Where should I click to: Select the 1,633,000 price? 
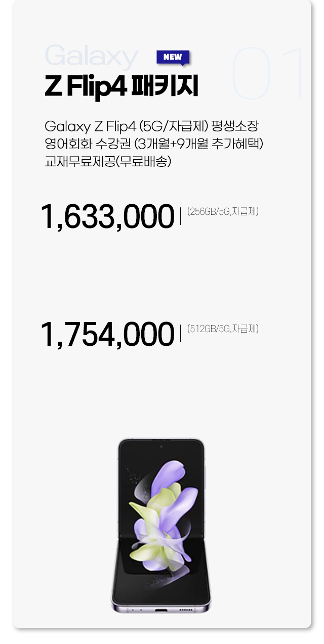(107, 216)
